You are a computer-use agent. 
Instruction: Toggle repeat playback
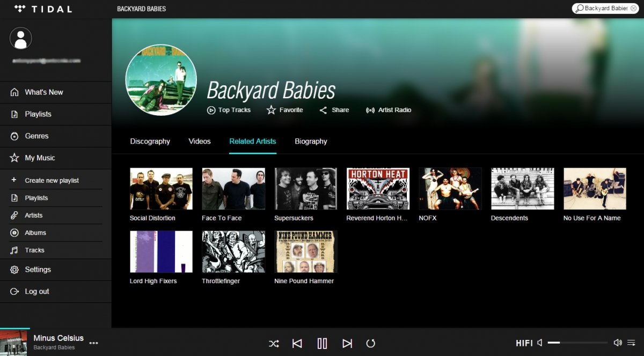(370, 344)
